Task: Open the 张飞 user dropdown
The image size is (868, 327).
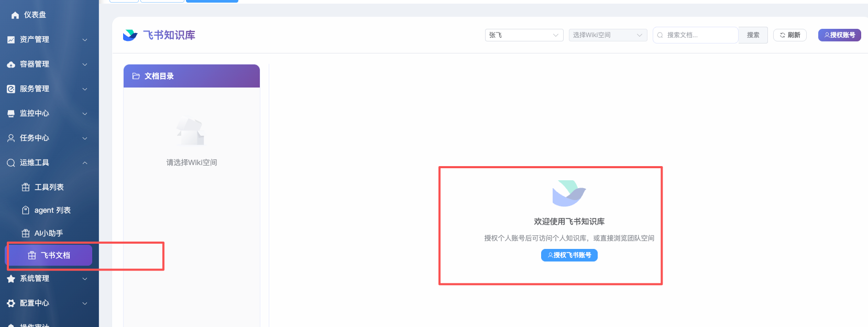Action: 524,35
